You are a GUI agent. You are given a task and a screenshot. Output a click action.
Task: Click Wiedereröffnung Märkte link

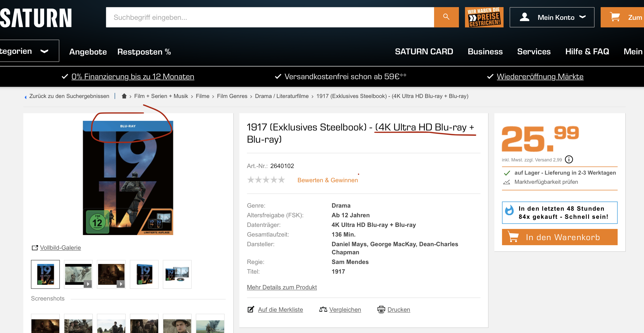[540, 76]
